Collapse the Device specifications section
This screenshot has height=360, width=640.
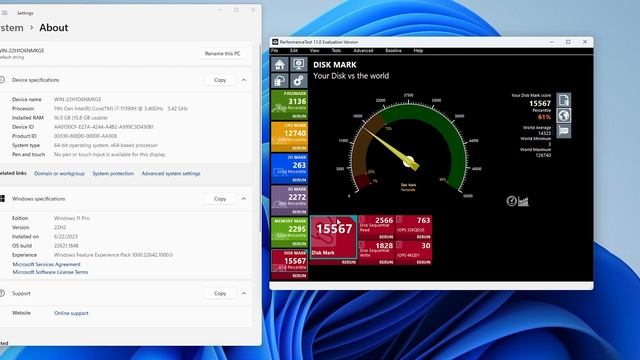(x=244, y=80)
